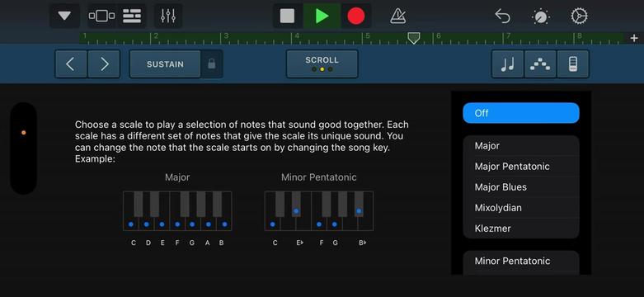Start recording with the red Record button

[x=355, y=16]
